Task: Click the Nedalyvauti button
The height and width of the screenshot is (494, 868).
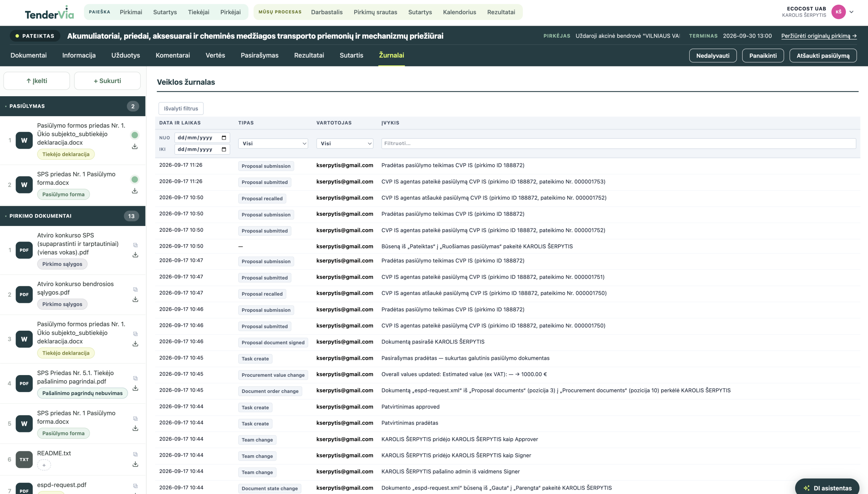Action: point(712,56)
